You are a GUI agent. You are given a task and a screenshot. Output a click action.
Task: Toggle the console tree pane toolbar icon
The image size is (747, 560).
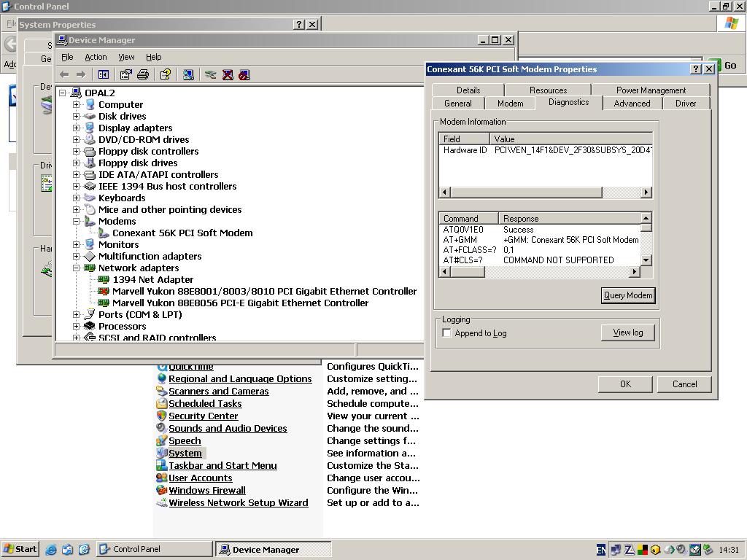coord(104,75)
